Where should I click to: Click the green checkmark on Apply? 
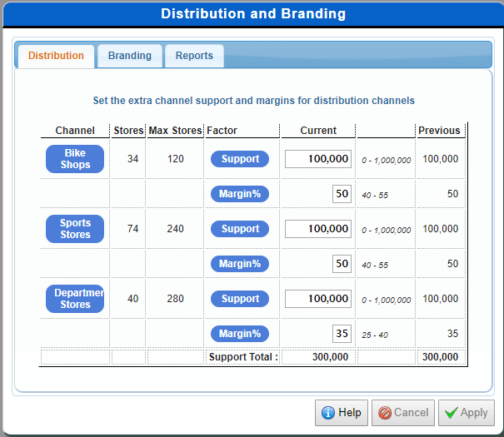[x=450, y=413]
